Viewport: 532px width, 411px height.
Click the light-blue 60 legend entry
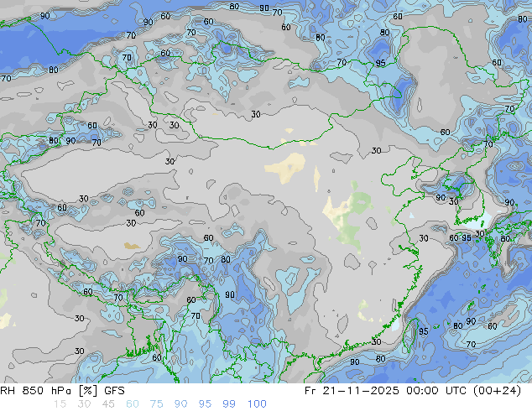133,404
